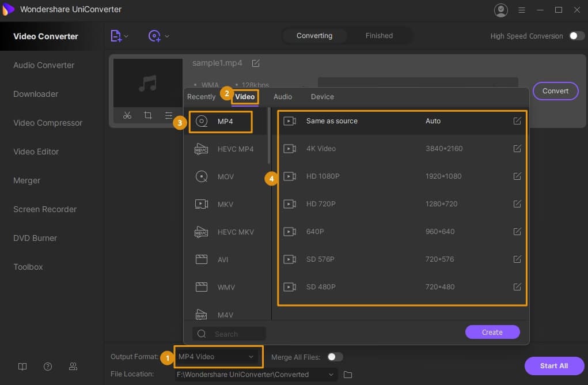Edit the Same as source preset
This screenshot has width=588, height=385.
(x=517, y=121)
